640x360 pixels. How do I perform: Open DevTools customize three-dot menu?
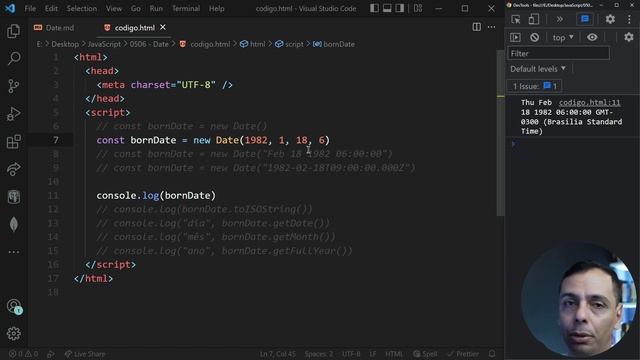point(629,19)
